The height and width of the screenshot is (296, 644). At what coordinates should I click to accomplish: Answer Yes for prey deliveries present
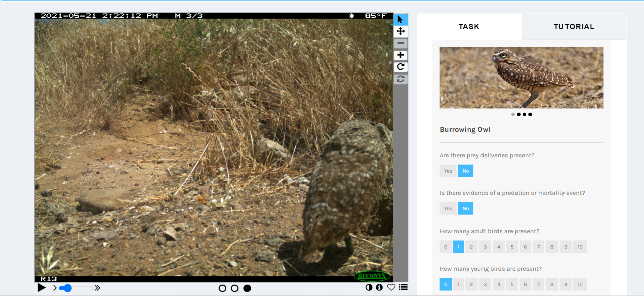(x=448, y=171)
